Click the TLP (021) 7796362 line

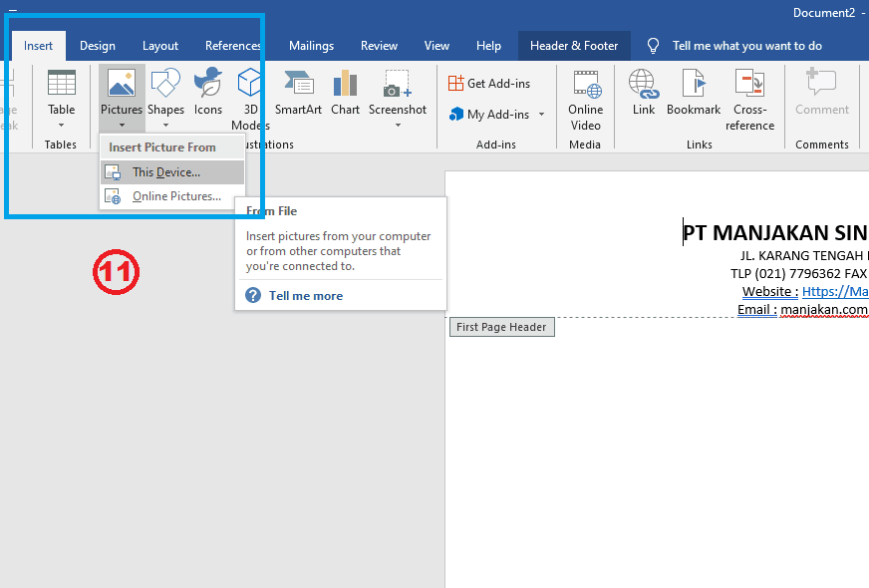[x=798, y=274]
